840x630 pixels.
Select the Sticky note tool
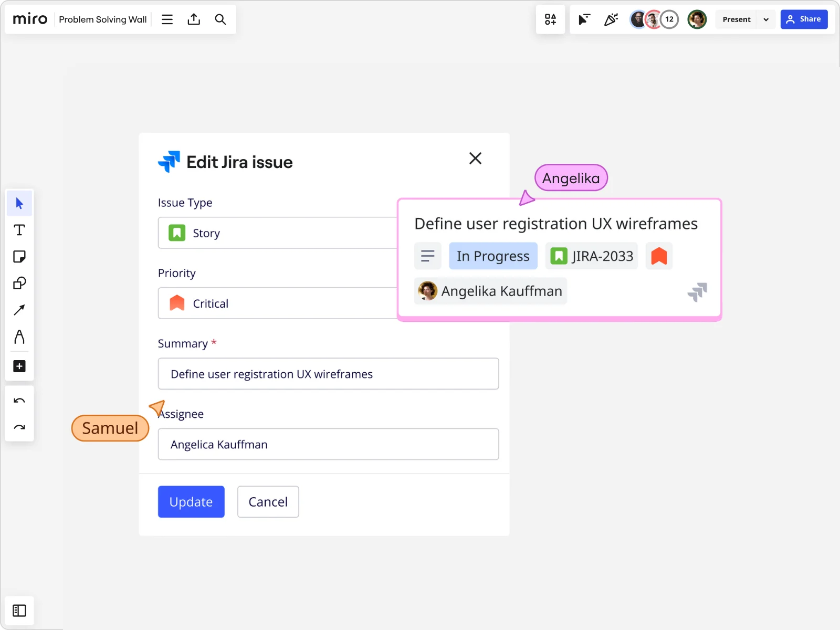19,257
